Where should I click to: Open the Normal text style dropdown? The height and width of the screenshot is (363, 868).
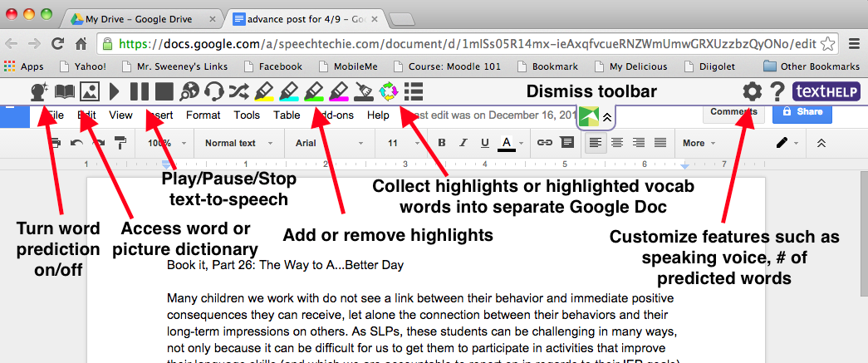click(239, 143)
